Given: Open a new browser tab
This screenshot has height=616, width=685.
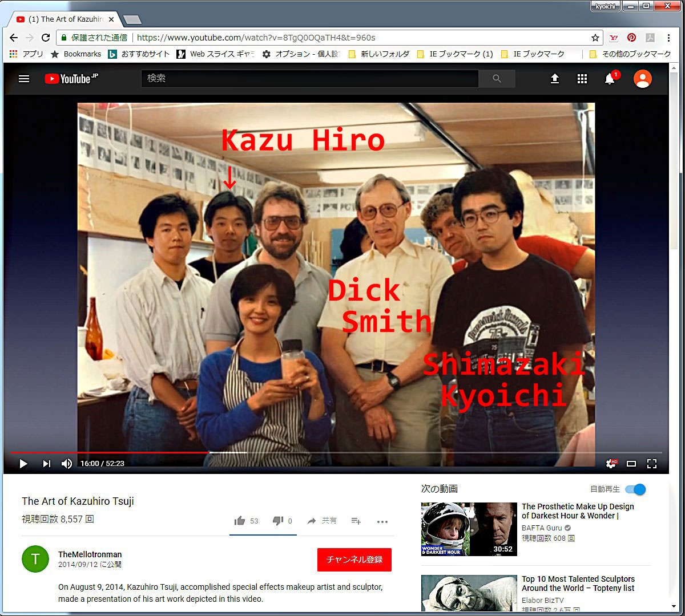Looking at the screenshot, I should coord(132,20).
